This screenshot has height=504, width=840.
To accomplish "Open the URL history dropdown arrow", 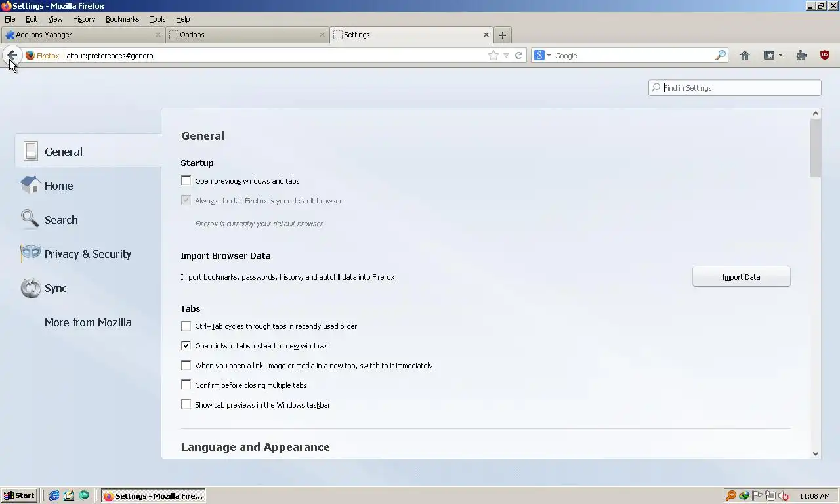I will pyautogui.click(x=506, y=56).
